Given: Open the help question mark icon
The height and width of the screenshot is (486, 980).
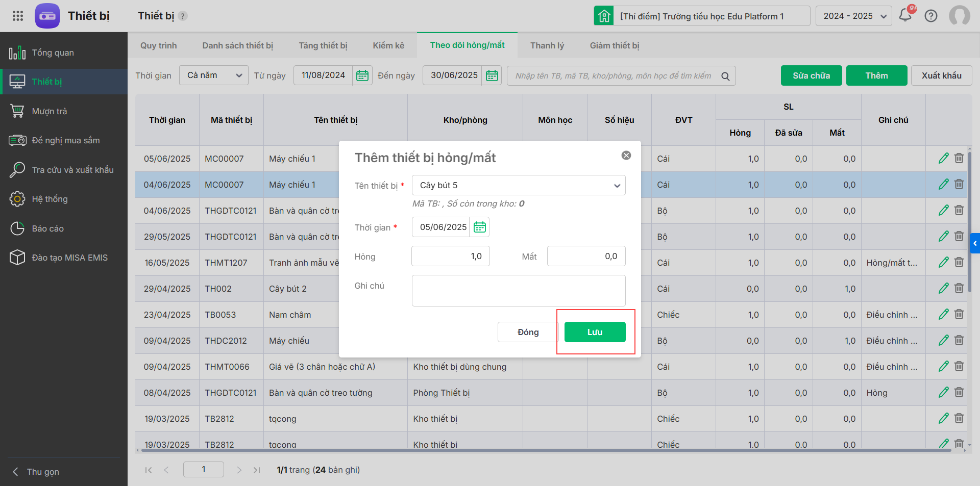Looking at the screenshot, I should tap(931, 16).
